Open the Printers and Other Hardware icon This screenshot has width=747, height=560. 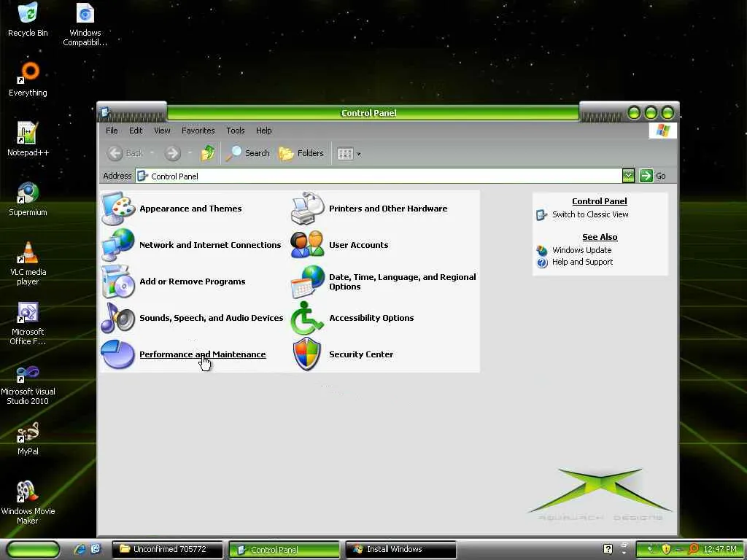click(308, 209)
